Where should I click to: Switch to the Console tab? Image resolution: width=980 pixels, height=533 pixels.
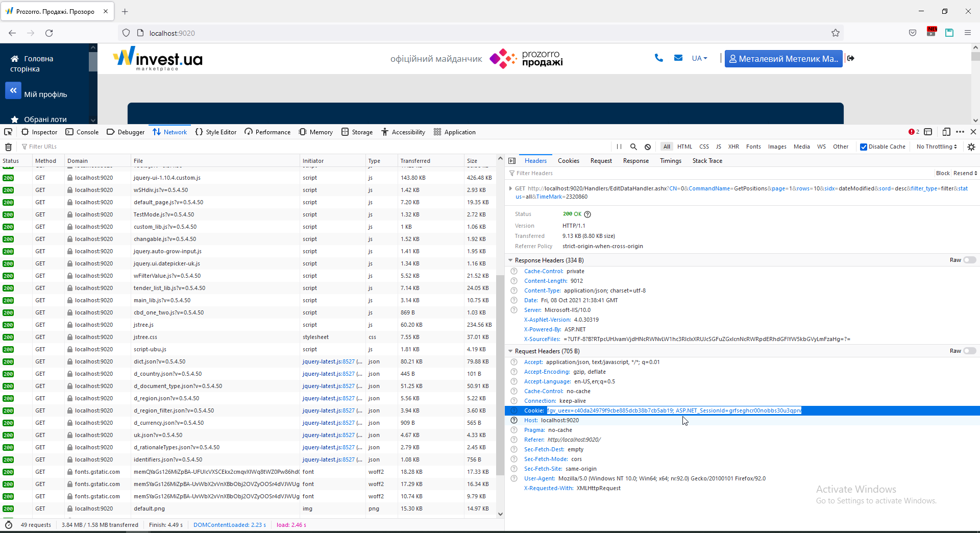click(x=82, y=132)
